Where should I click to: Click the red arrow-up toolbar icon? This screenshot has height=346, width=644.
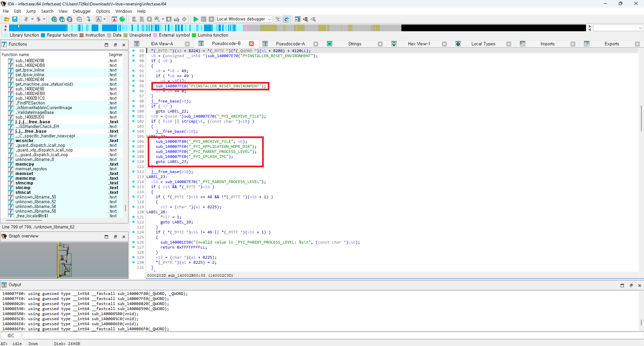114,19
